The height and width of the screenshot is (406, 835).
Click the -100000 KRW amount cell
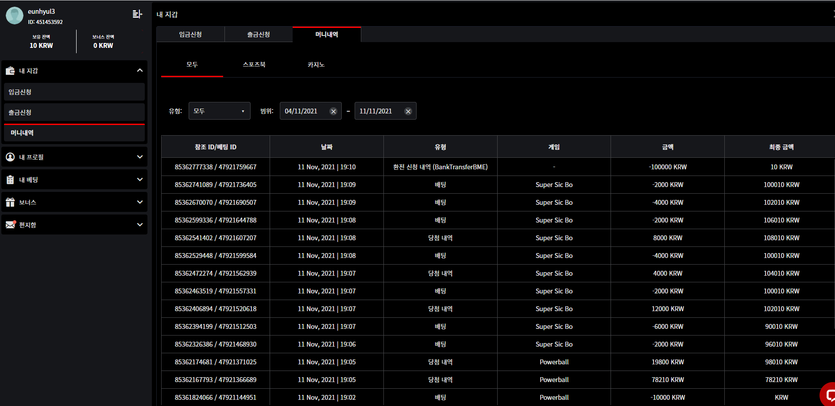coord(667,167)
